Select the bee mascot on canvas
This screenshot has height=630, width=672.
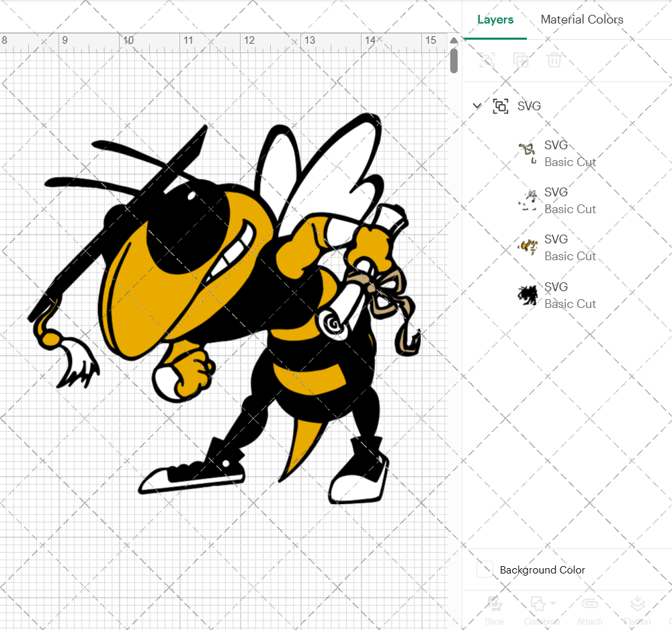(x=223, y=309)
